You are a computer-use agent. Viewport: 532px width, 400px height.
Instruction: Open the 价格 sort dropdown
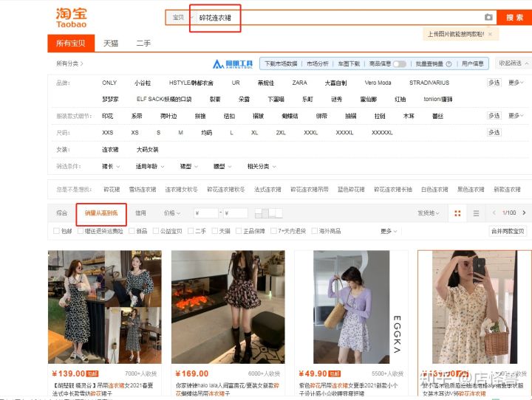coord(172,213)
